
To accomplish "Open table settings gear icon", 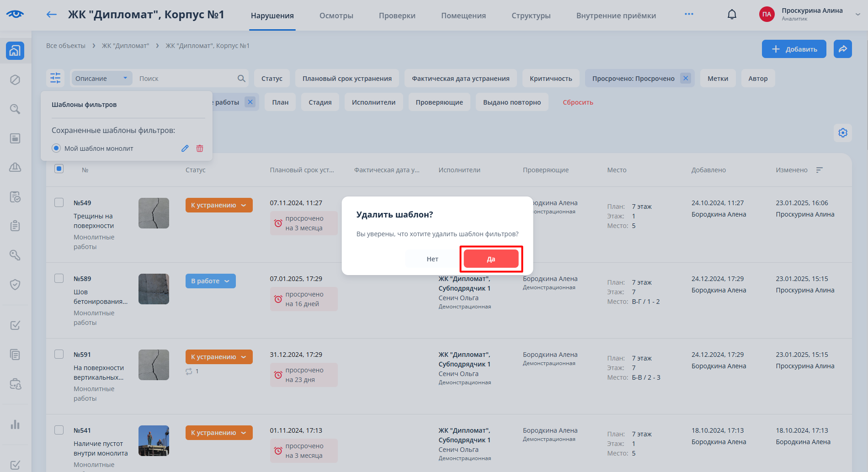I will click(842, 133).
